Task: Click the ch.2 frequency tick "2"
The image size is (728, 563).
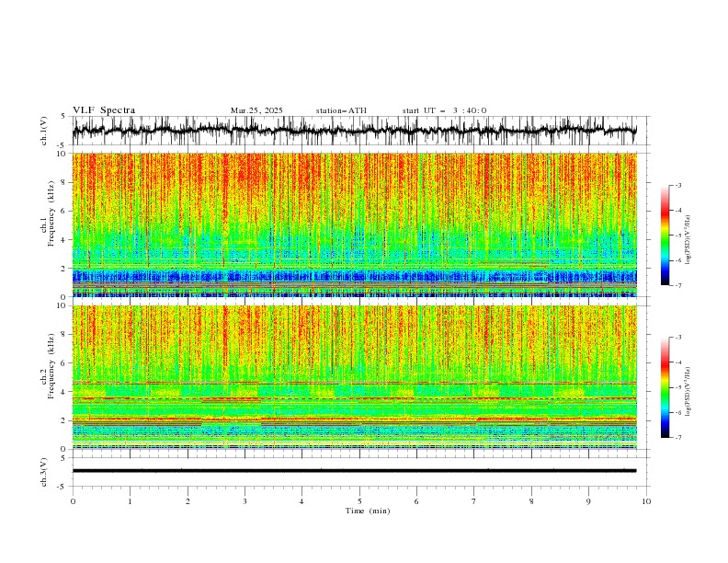Action: [65, 420]
